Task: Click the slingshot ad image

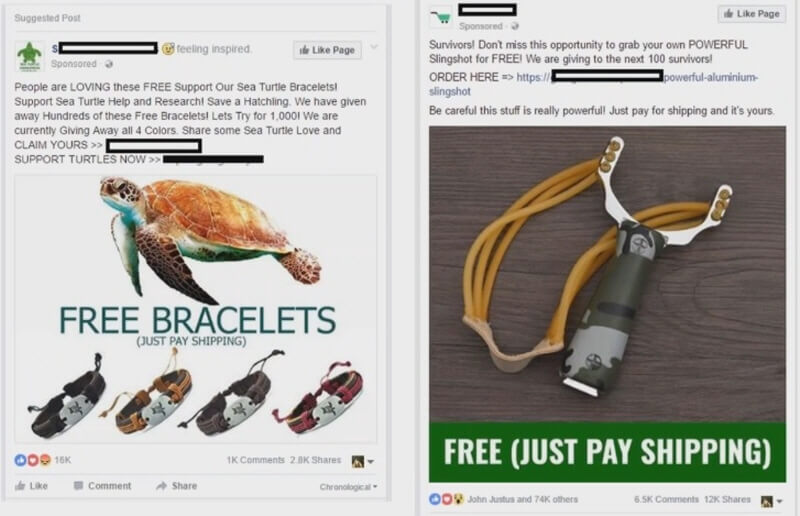Action: pyautogui.click(x=607, y=304)
